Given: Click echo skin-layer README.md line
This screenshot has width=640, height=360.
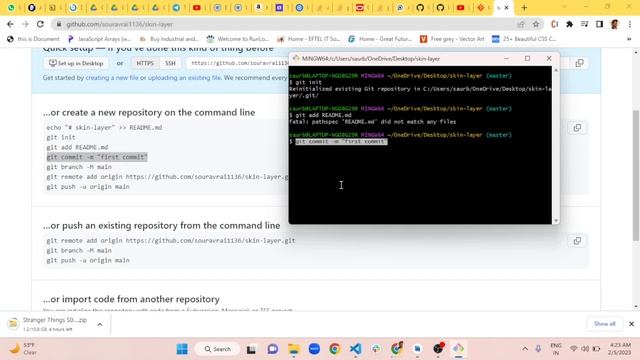Looking at the screenshot, I should tap(104, 128).
